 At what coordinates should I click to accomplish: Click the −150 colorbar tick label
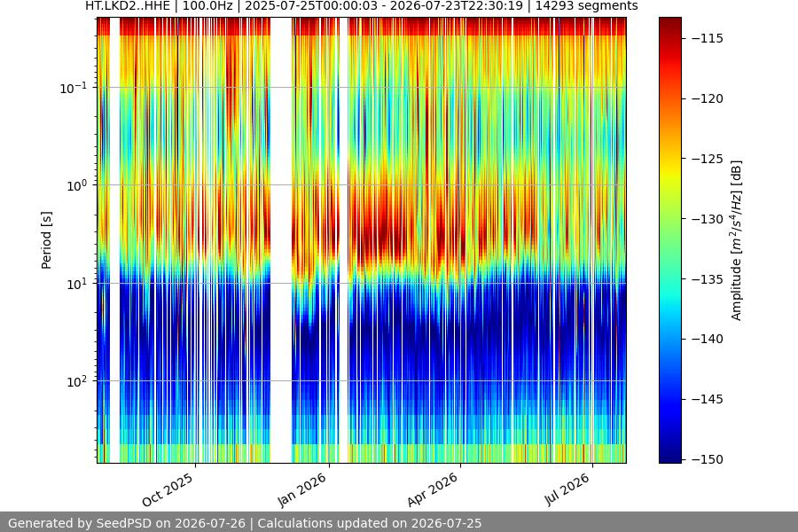[708, 459]
